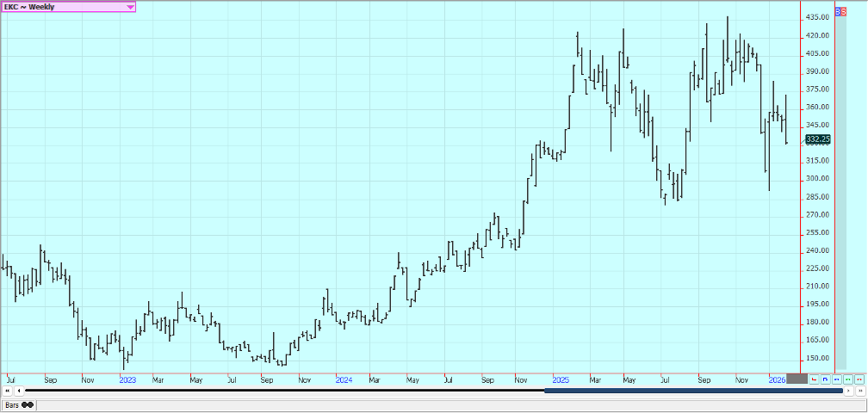Click the 2025 year marker on time axis
Image resolution: width=868 pixels, height=413 pixels.
click(560, 379)
